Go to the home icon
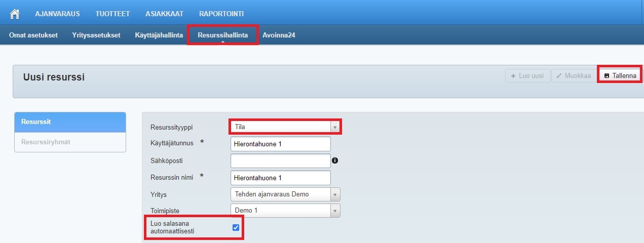 tap(15, 13)
